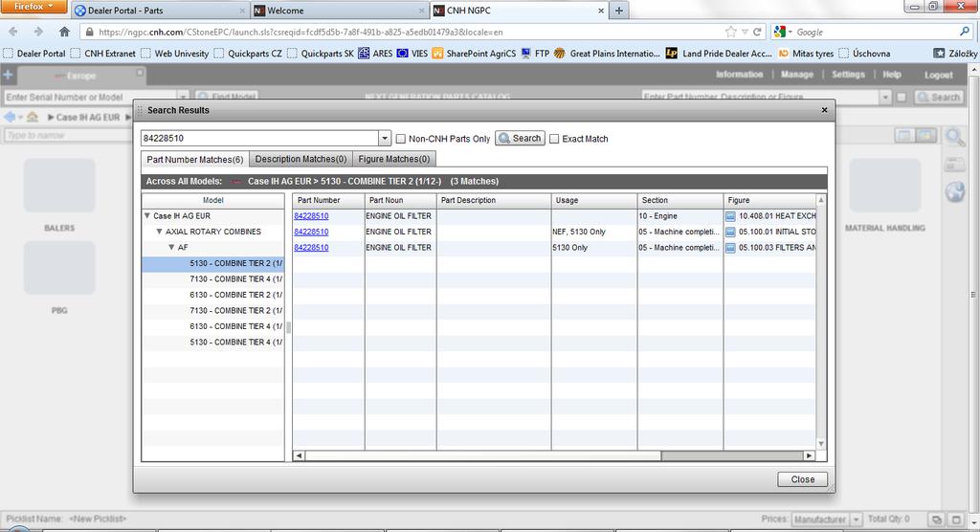Click the Logout link
Screen dimensions: 980x532
pos(939,75)
